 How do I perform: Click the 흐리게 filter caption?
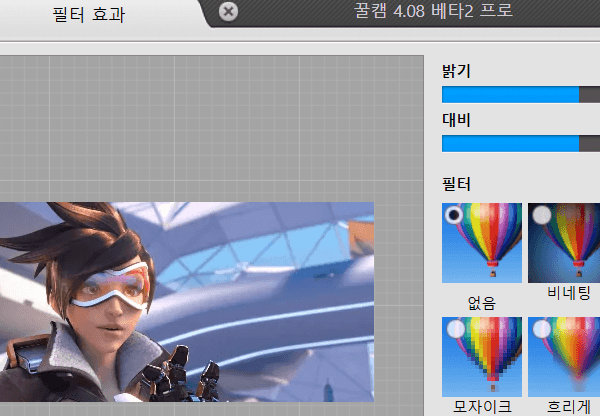569,407
